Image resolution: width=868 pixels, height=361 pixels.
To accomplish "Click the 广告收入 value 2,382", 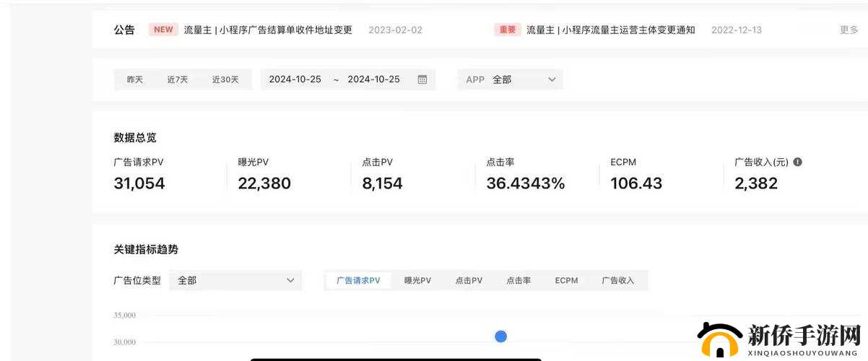I will tap(756, 183).
